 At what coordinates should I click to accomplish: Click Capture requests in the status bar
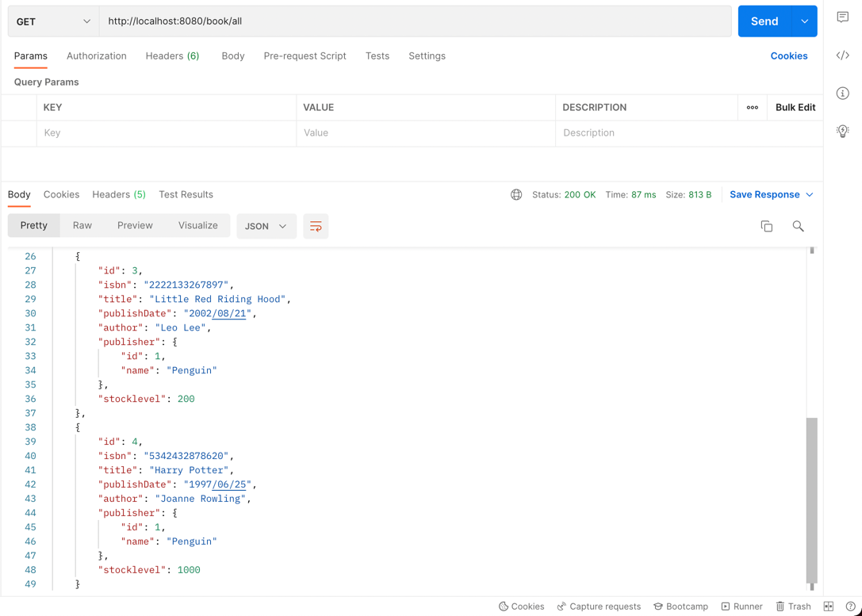(599, 606)
